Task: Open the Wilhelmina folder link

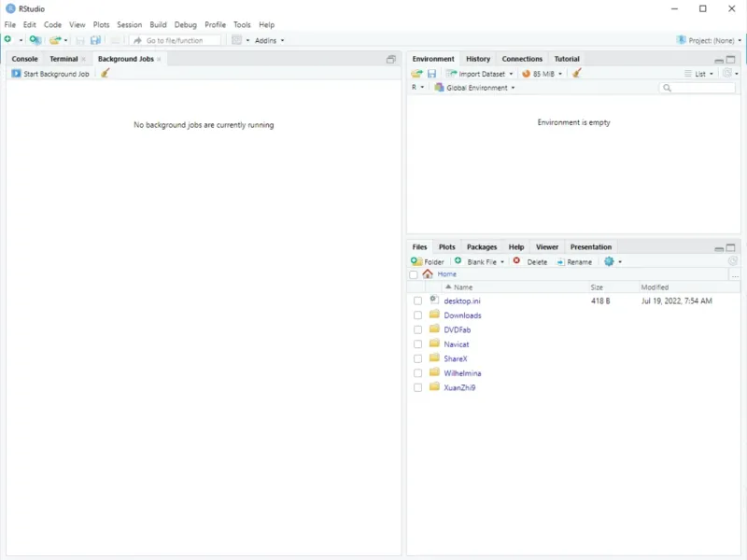Action: 462,372
